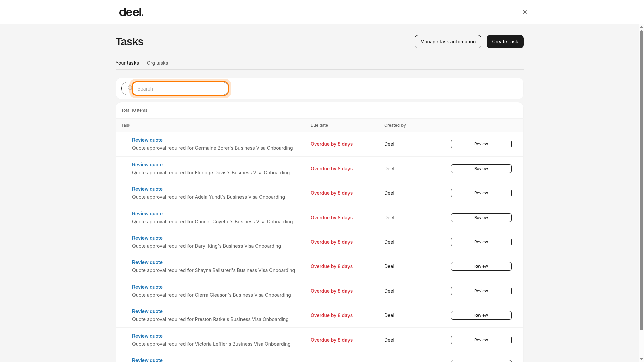644x362 pixels.
Task: Click the Tasks page heading
Action: click(129, 42)
